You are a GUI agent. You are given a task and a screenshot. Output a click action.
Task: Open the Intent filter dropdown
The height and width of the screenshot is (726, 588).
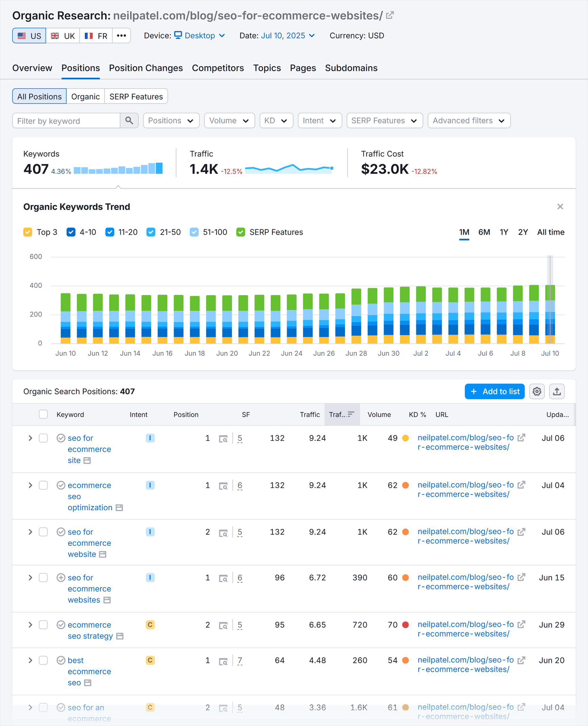(320, 120)
